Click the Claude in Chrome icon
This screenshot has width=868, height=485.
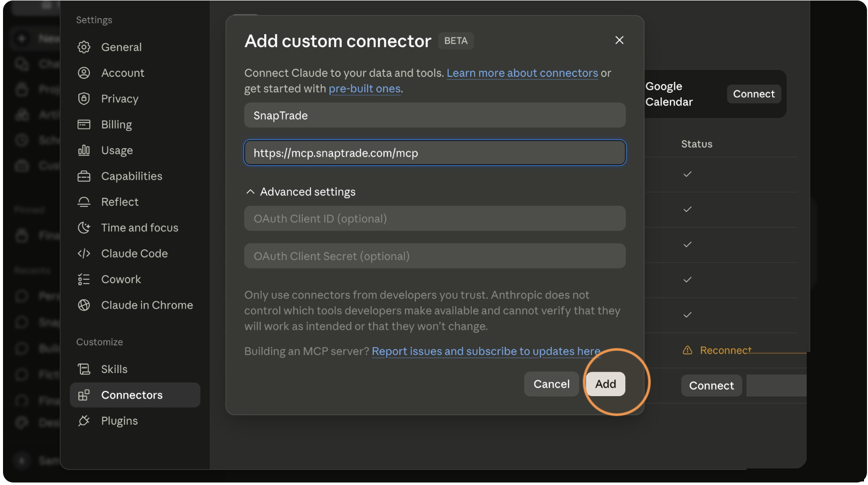coord(84,305)
